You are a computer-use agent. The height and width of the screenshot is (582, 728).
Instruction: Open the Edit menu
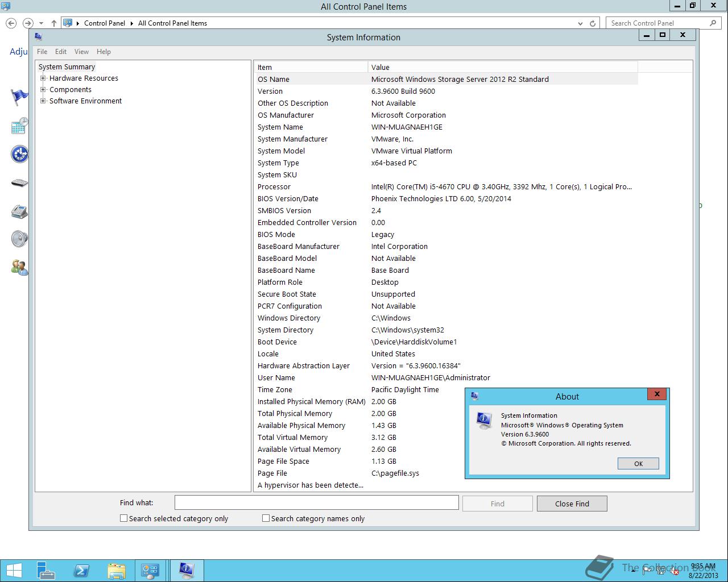pos(61,51)
